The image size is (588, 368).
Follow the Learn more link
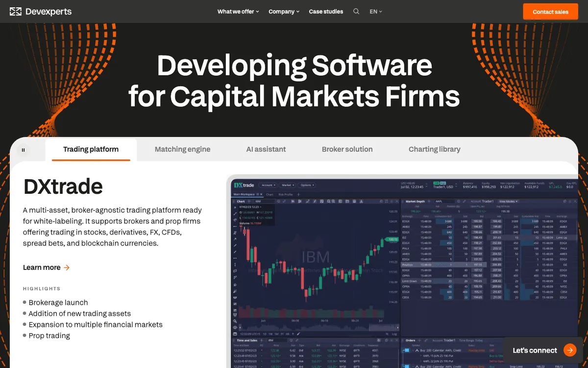pyautogui.click(x=47, y=267)
